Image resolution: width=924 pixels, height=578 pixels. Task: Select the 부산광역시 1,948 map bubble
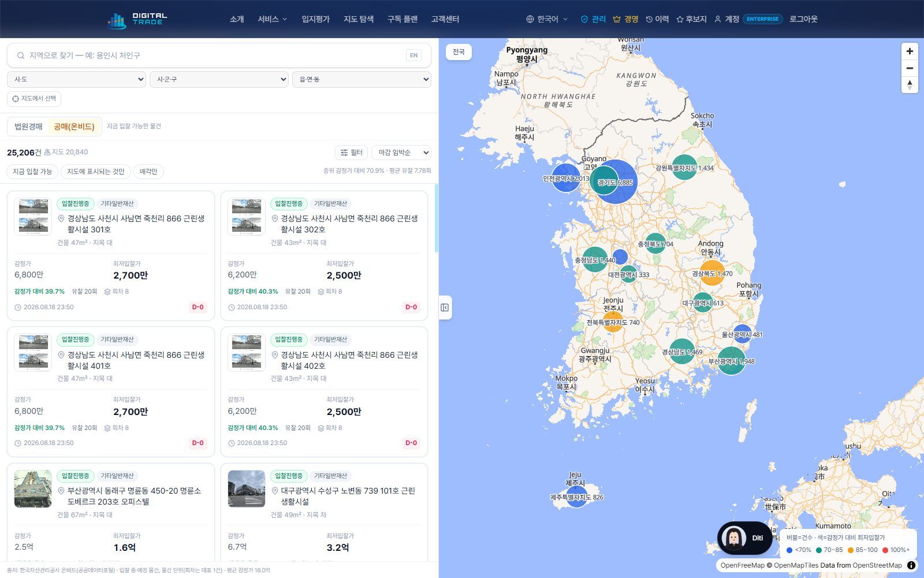731,361
